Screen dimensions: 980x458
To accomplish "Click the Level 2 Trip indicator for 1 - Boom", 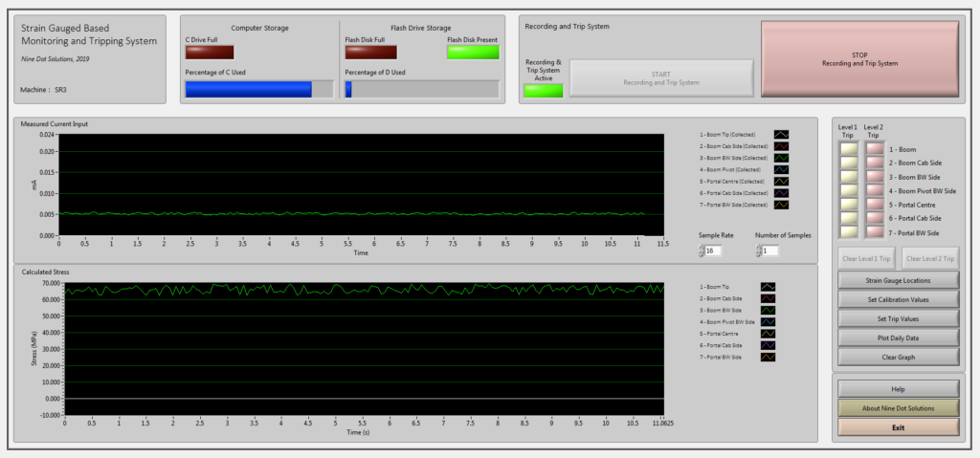I will (875, 149).
